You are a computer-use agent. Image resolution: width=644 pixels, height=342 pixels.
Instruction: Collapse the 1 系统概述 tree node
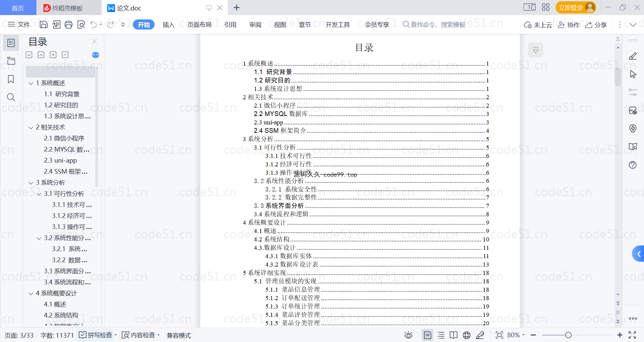pos(31,83)
